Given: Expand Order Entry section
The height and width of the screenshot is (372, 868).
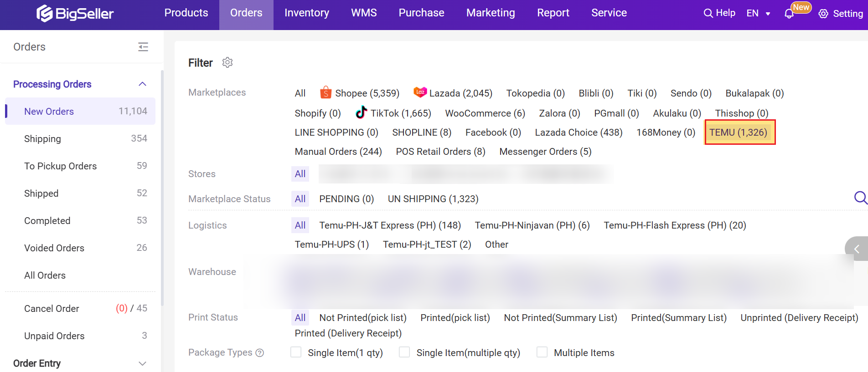Looking at the screenshot, I should [x=142, y=363].
